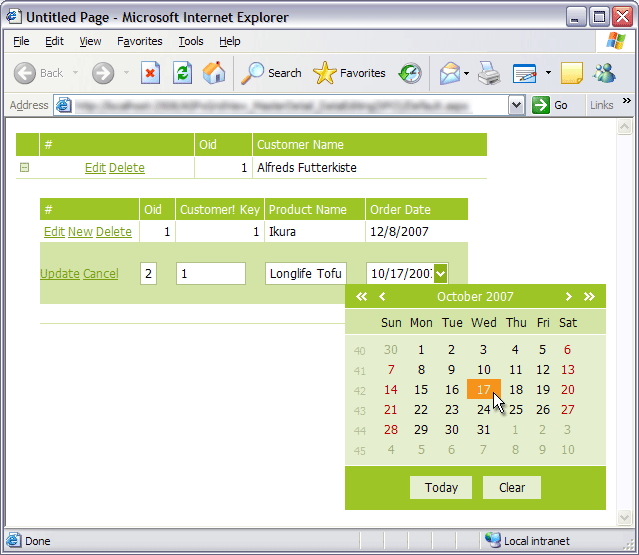Click the Update link in edit row
This screenshot has height=555, width=639.
[x=59, y=274]
